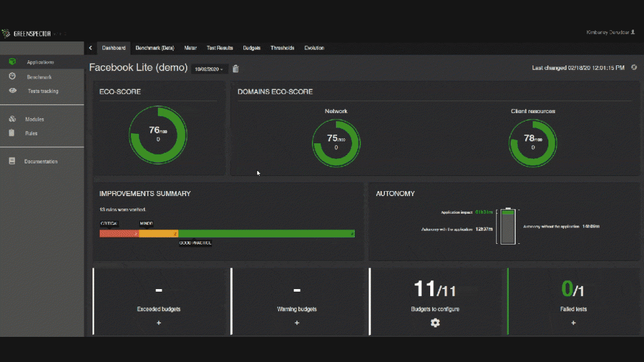Screen dimensions: 644x362
Task: Click the user profile icon
Action: point(633,32)
